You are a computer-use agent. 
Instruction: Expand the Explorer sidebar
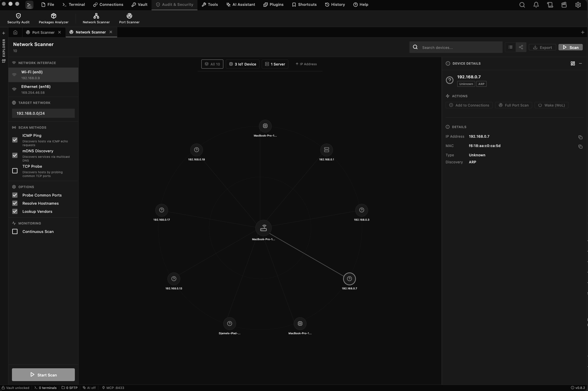3,51
